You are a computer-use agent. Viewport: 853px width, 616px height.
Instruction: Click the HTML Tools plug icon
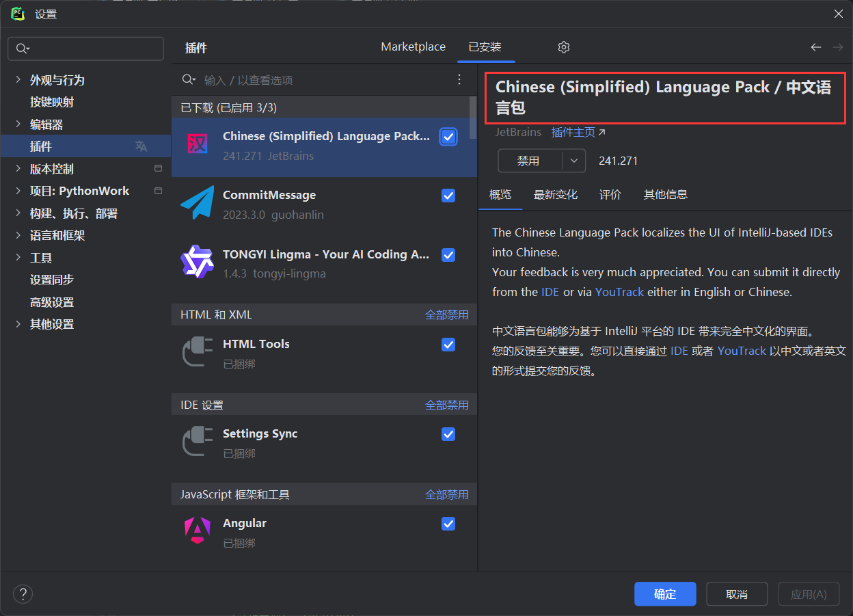(198, 353)
